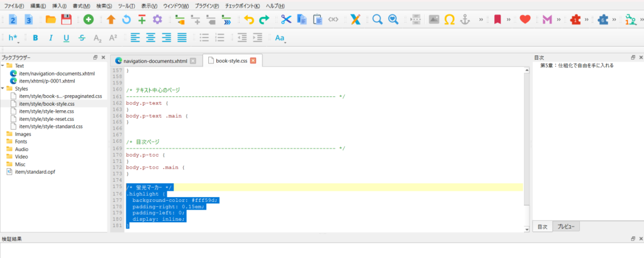This screenshot has width=644, height=258.
Task: Click the red heart donate icon
Action: pyautogui.click(x=525, y=20)
